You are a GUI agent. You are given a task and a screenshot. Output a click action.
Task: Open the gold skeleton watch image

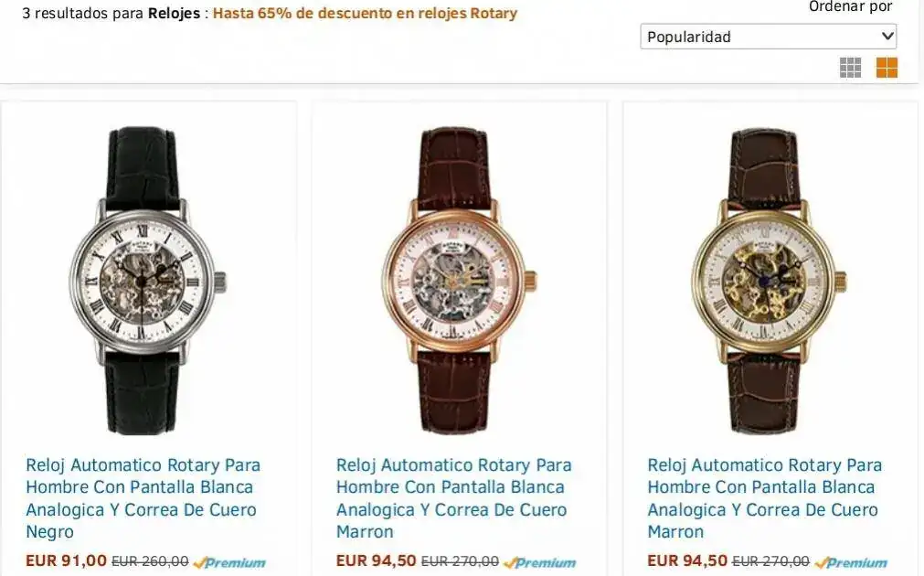click(x=769, y=281)
